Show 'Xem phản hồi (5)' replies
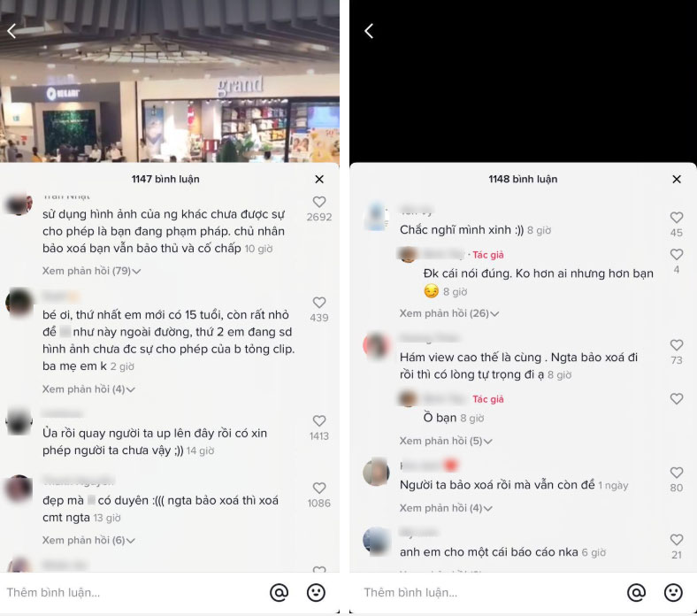Screen dimensions: 697x616 (446, 442)
